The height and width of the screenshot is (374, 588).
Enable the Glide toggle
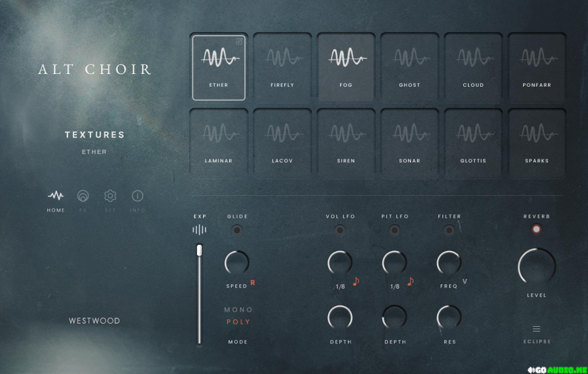(237, 230)
